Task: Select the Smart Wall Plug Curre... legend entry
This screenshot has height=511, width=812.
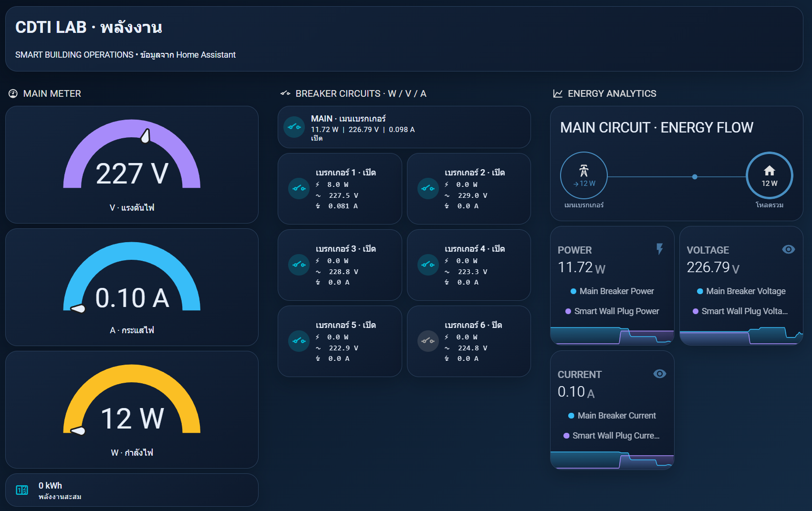Action: click(612, 436)
